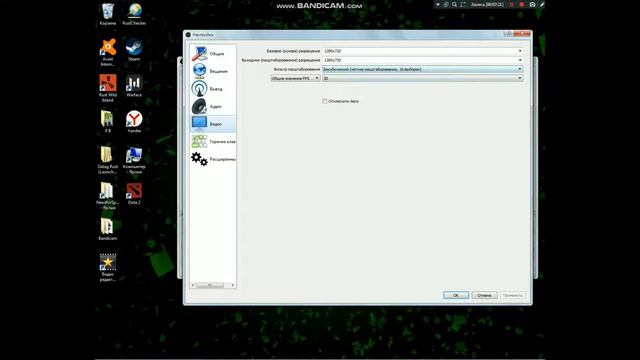Image resolution: width=640 pixels, height=360 pixels.
Task: Open the Rust Wild Island shortcut
Action: [108, 88]
